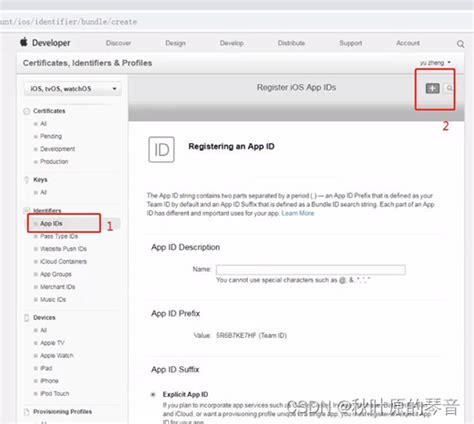Click the Keys heading in sidebar
This screenshot has height=424, width=474.
click(x=40, y=180)
